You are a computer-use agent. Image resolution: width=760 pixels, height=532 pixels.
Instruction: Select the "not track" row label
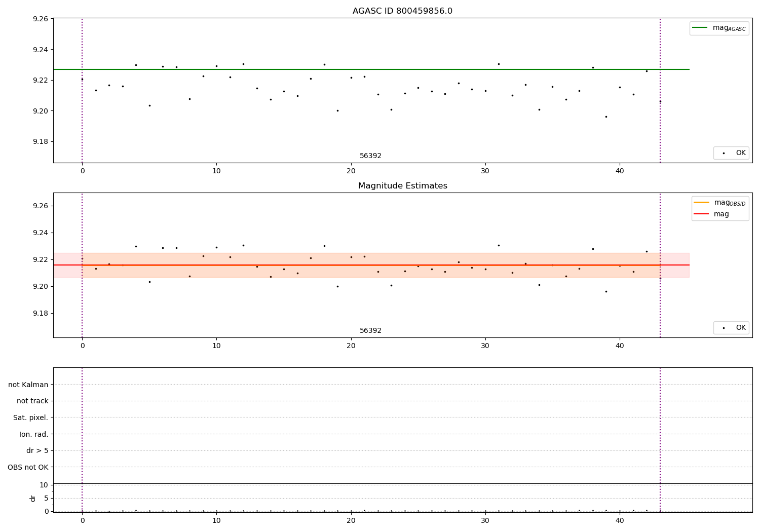(x=32, y=401)
